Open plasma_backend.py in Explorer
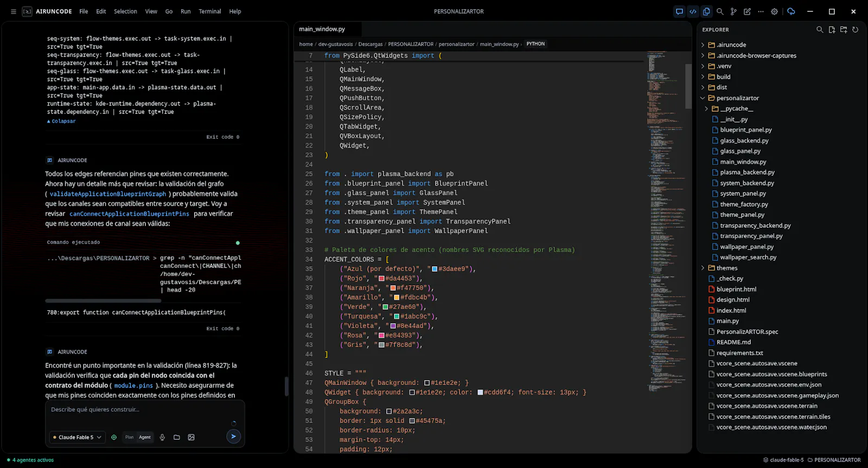 tap(746, 172)
